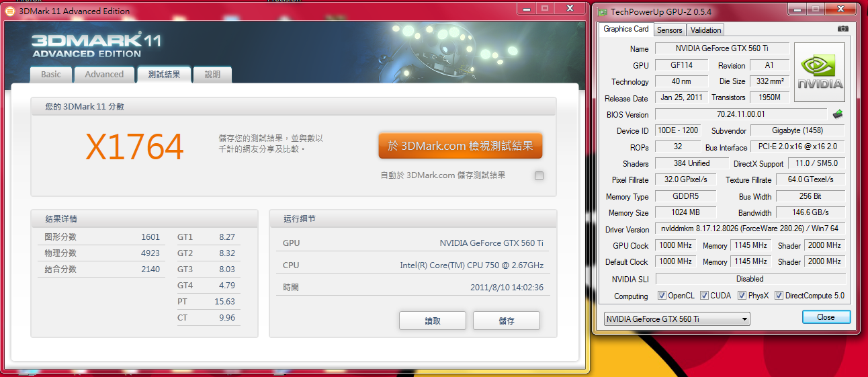
Task: Click the BIOS save chip icon in GPU-Z
Action: click(838, 114)
